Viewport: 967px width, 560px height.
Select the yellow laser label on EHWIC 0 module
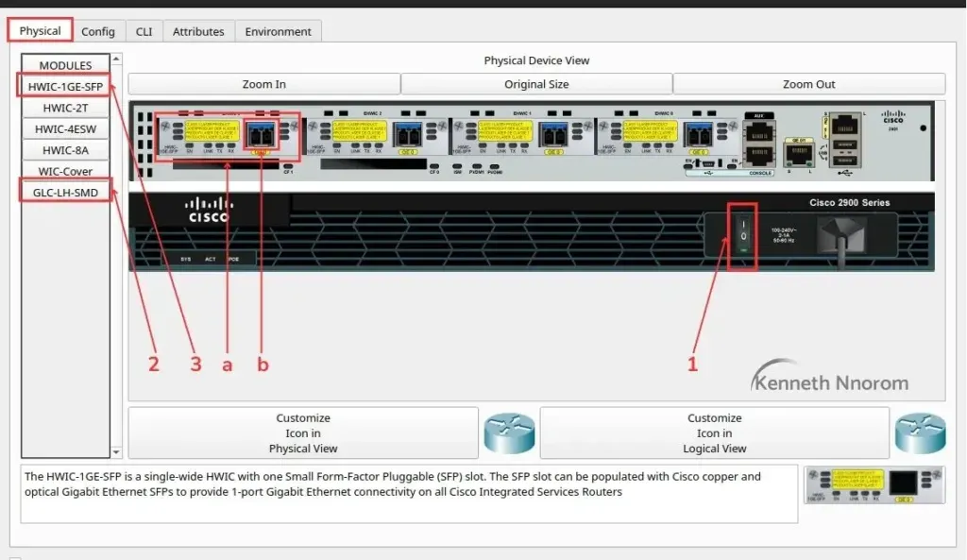pyautogui.click(x=650, y=130)
